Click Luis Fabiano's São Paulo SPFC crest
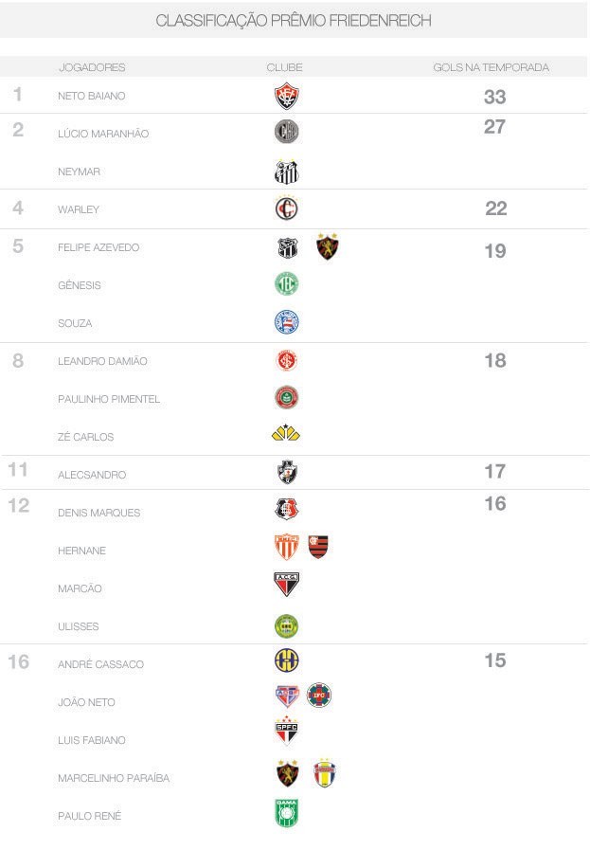 tap(286, 732)
